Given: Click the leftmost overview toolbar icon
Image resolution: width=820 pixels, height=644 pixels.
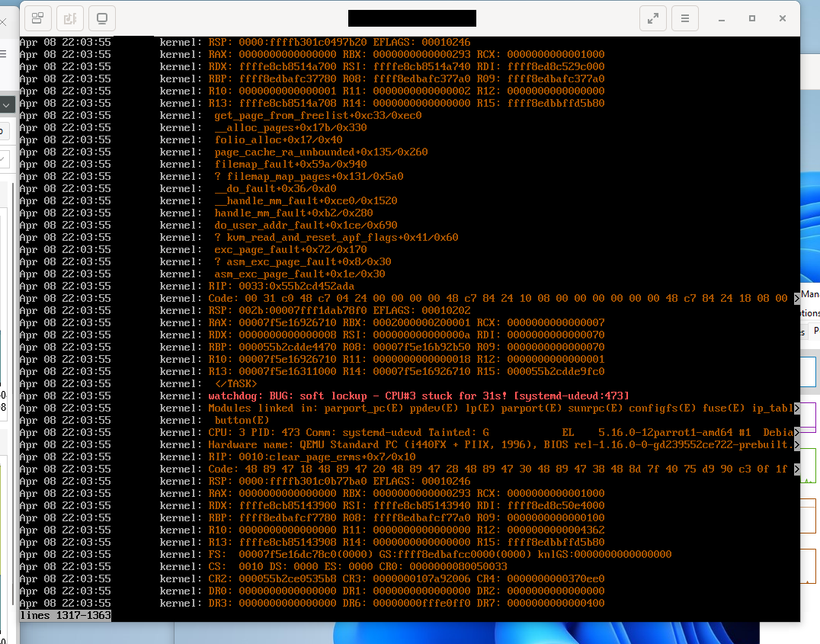Looking at the screenshot, I should coord(37,18).
